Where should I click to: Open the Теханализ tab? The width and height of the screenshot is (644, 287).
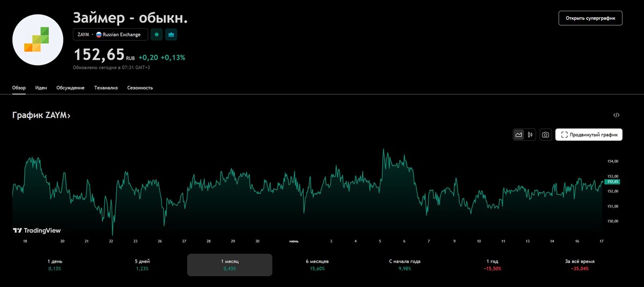coord(106,88)
